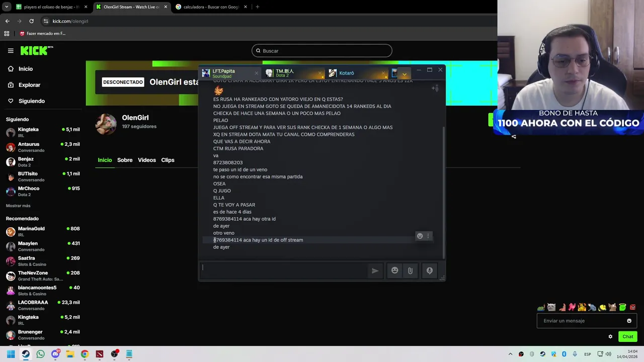Open Discord from the taskbar

pyautogui.click(x=55, y=354)
